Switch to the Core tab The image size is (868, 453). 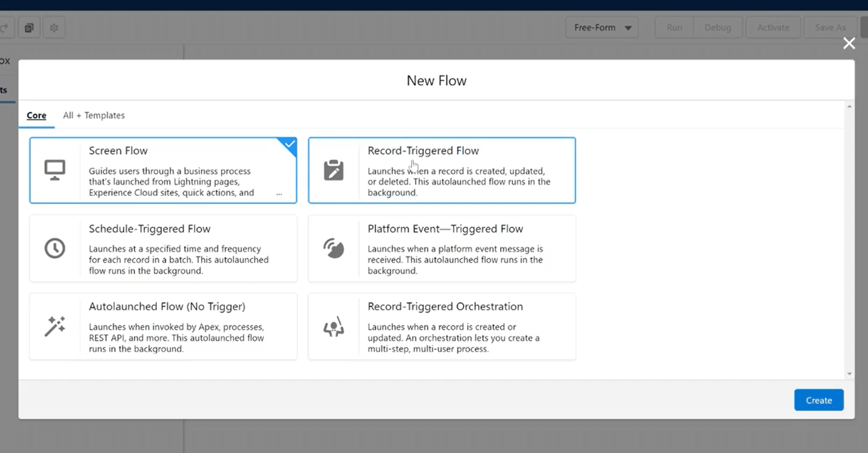point(36,115)
